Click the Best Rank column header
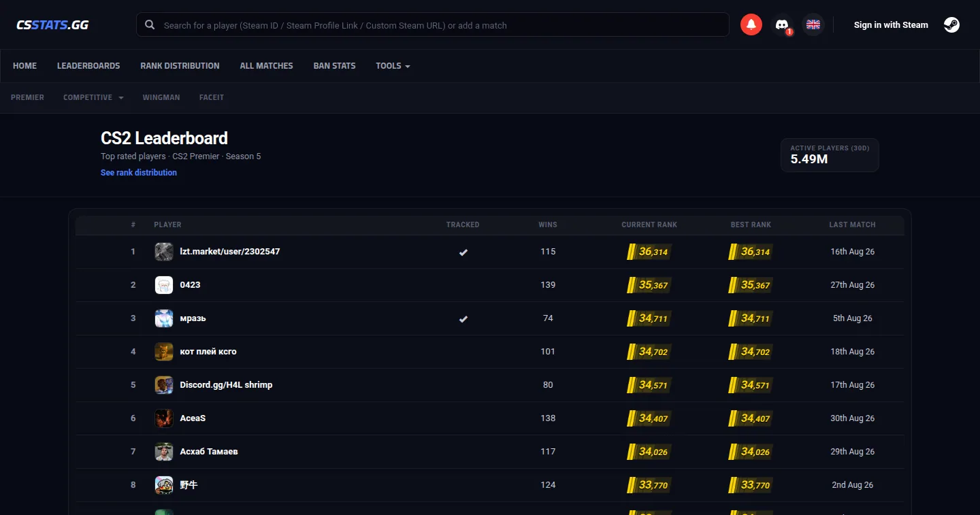The height and width of the screenshot is (515, 980). (x=751, y=225)
